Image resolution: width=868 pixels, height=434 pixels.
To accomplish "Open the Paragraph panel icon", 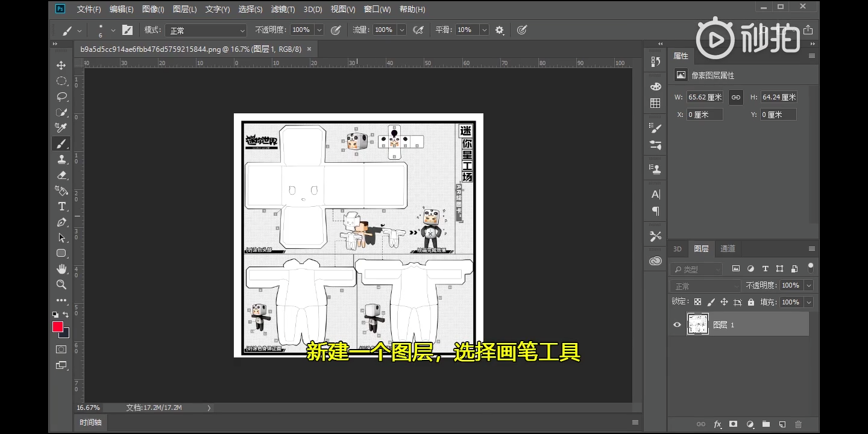I will click(x=656, y=211).
